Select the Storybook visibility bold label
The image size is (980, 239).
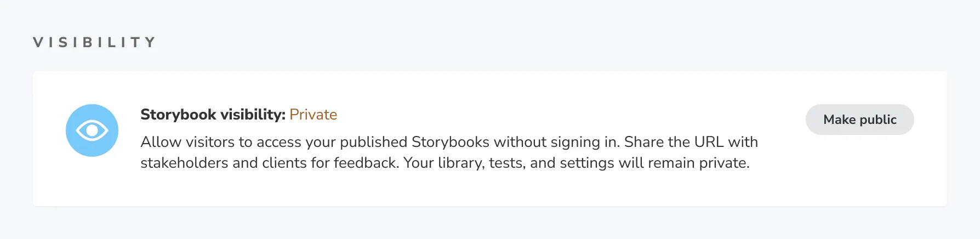coord(213,115)
